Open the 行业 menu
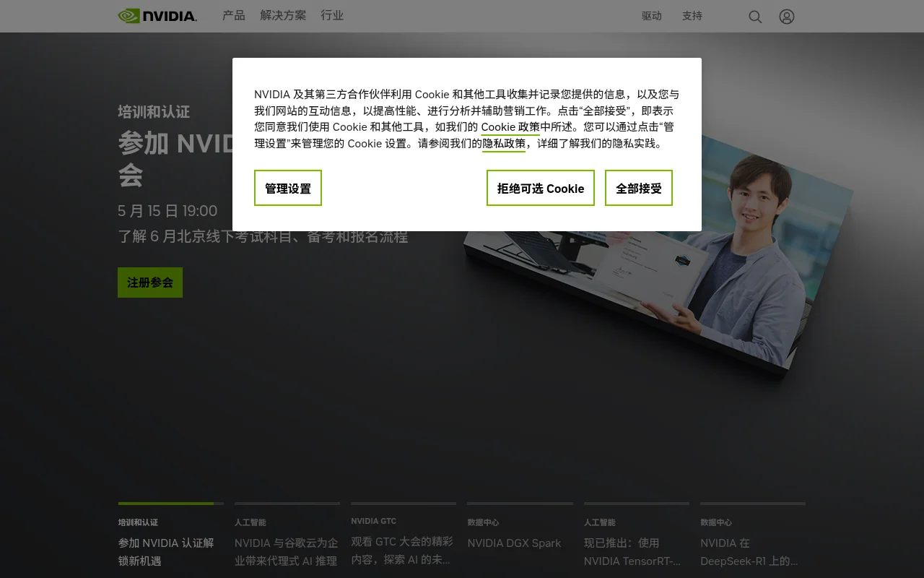924x578 pixels. coord(332,16)
